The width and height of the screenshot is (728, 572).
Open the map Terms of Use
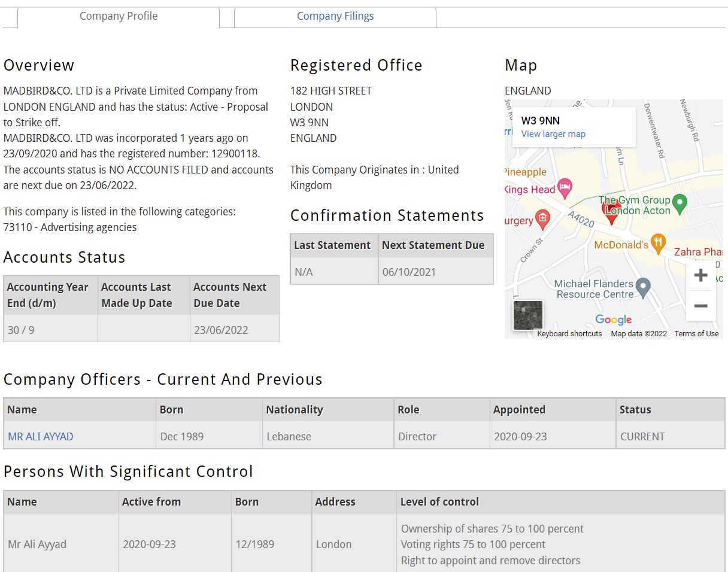tap(696, 334)
